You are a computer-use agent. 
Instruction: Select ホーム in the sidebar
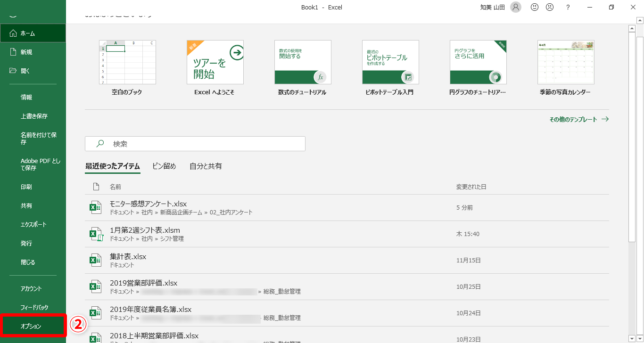tap(33, 33)
